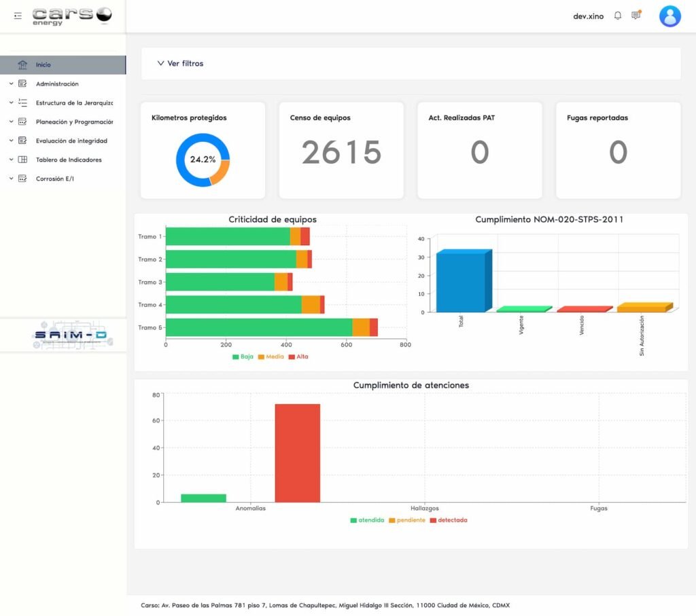
Task: Click the Carso Energy logo
Action: 71,16
